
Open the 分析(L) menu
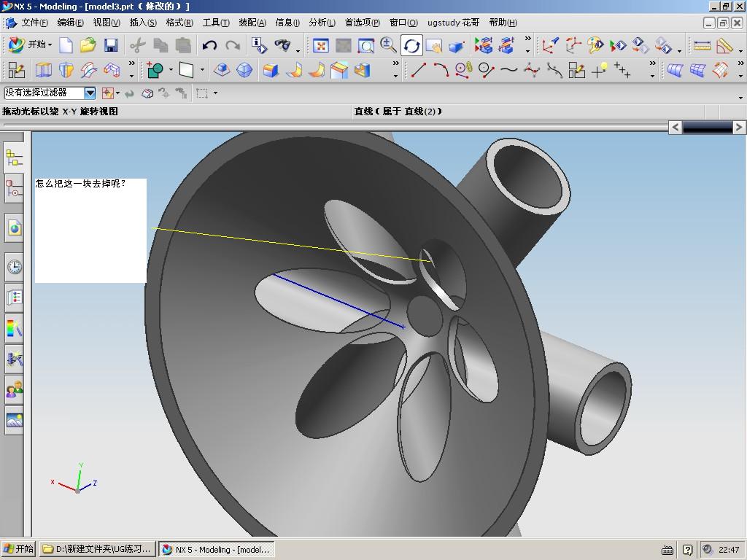point(322,23)
